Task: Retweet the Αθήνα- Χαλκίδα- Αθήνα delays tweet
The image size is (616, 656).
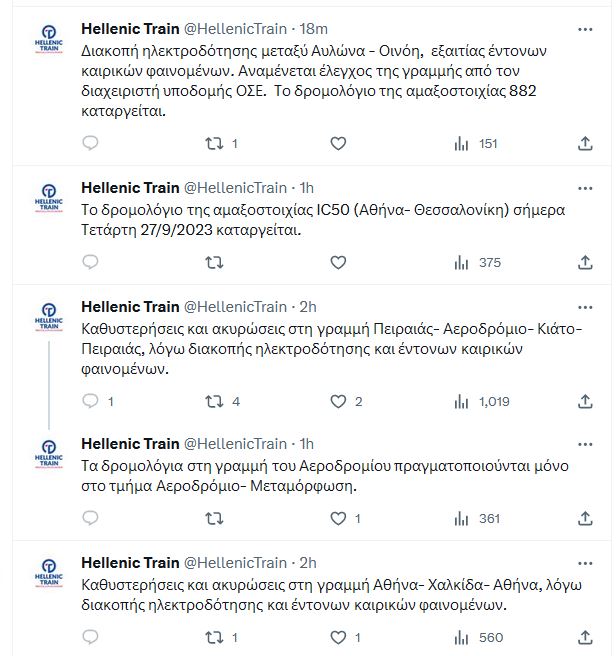Action: click(x=214, y=637)
